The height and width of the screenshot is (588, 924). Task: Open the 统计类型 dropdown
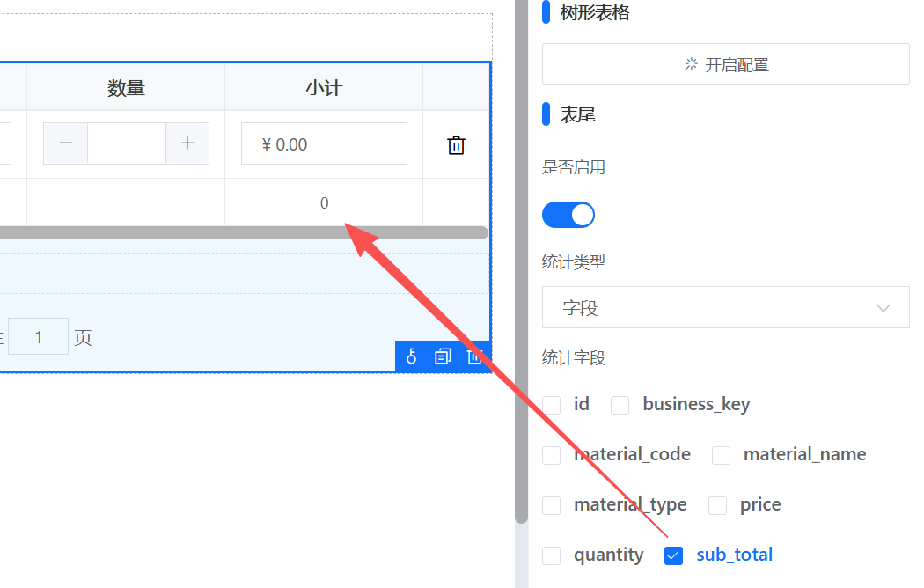point(725,307)
